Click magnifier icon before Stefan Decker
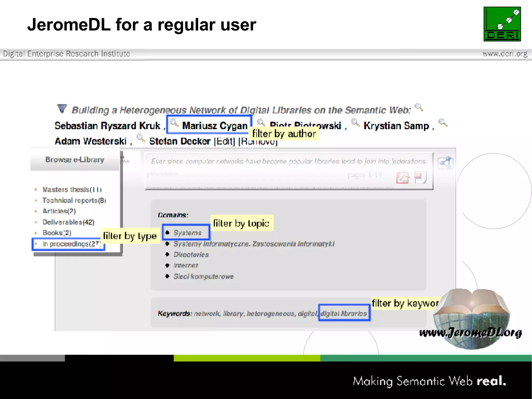 coord(141,138)
